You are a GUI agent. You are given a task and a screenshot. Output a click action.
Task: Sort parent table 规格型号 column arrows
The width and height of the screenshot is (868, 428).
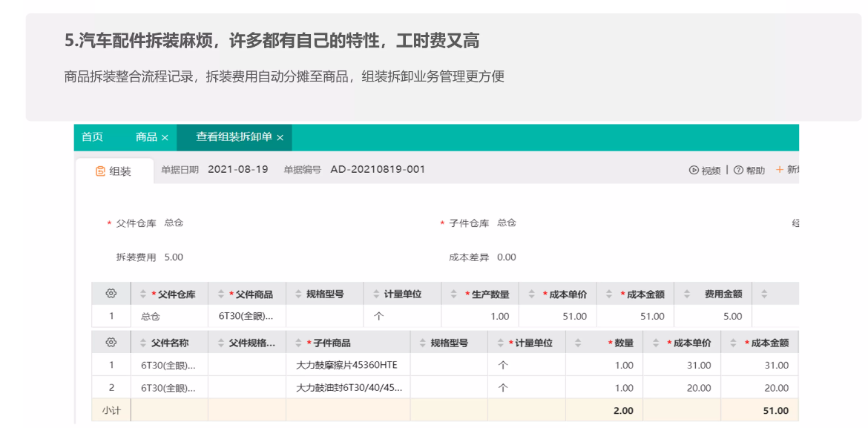point(298,294)
